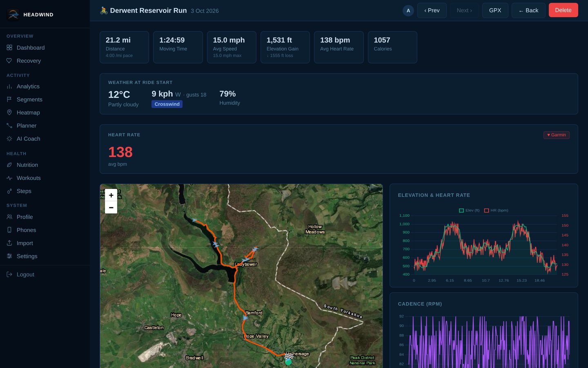Click the cyclist icon beside the ride title
Image resolution: width=588 pixels, height=368 pixels.
pos(104,11)
